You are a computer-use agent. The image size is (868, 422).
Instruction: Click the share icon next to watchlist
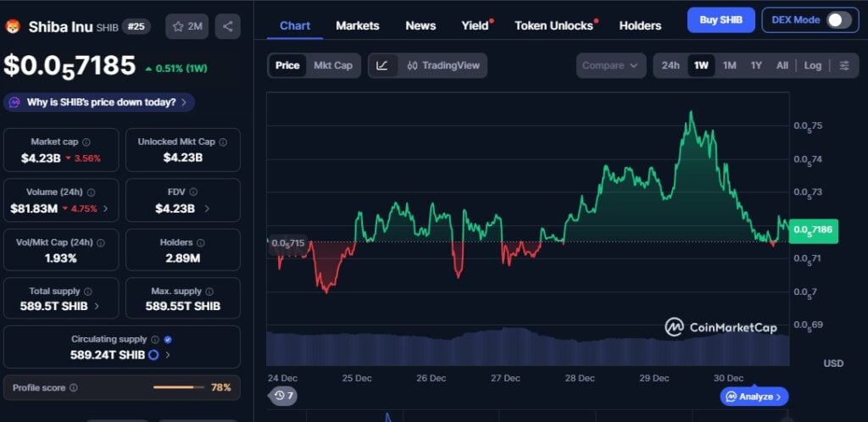[x=227, y=26]
